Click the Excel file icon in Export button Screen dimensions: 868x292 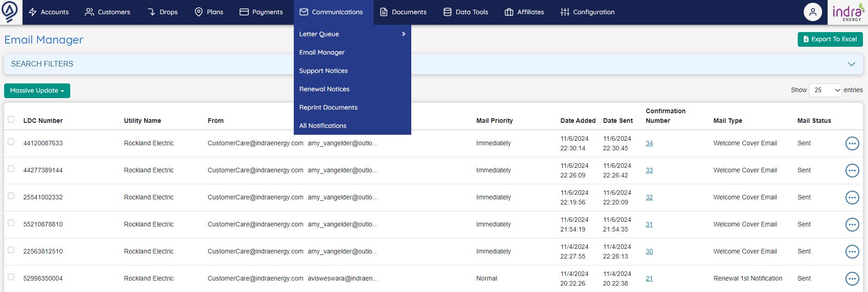pyautogui.click(x=806, y=39)
